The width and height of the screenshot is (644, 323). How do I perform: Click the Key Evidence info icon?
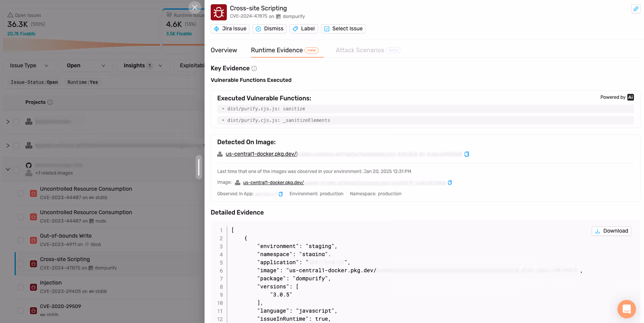pyautogui.click(x=254, y=68)
